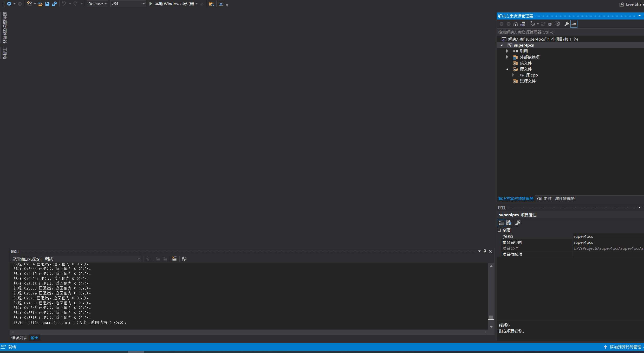Click the Git Updates tab in solution panel
The image size is (644, 353).
(x=544, y=199)
